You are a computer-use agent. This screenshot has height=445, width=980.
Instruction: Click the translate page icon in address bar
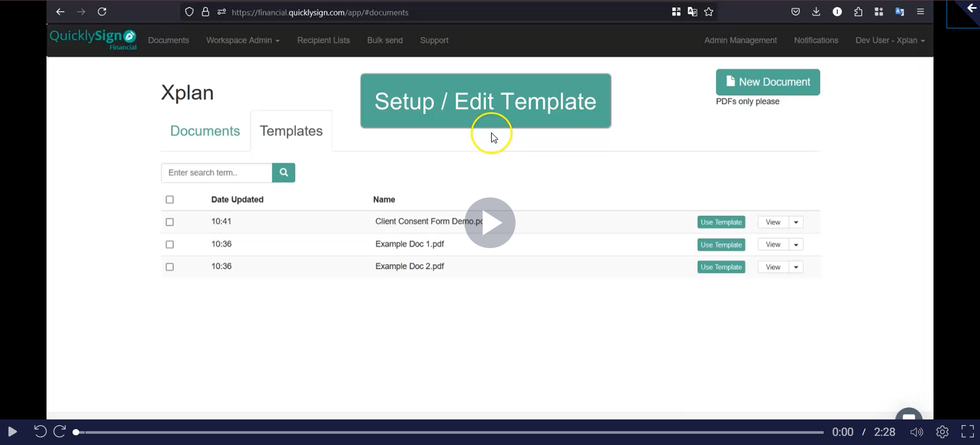point(692,12)
